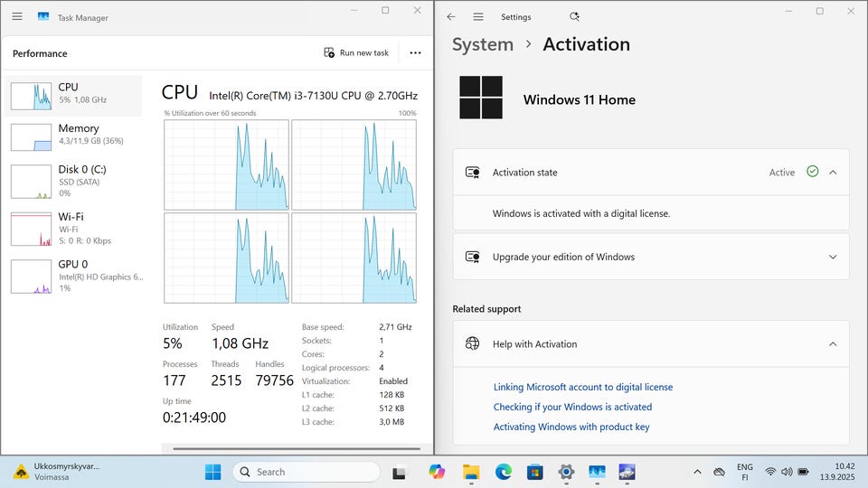Select Wi-Fi performance item
The image size is (868, 488).
[x=73, y=229]
